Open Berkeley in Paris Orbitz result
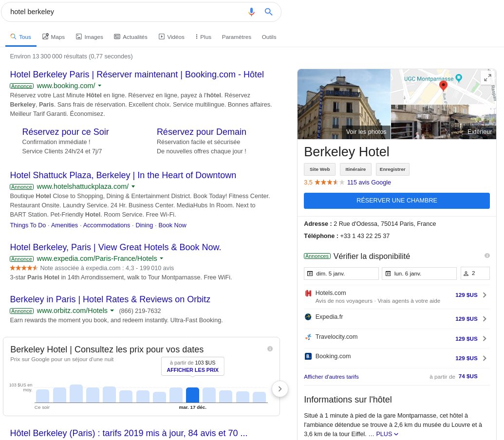The image size is (504, 440). (110, 299)
